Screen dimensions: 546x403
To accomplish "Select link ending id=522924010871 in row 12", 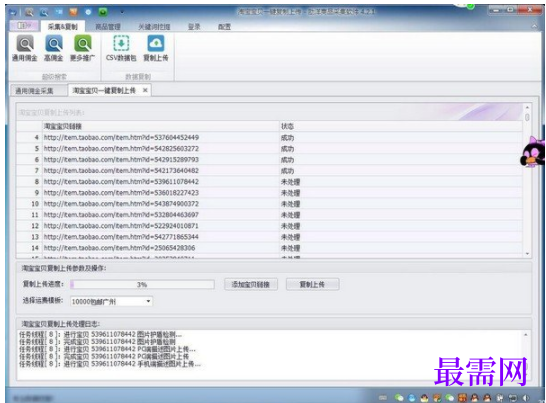I will click(x=121, y=226).
